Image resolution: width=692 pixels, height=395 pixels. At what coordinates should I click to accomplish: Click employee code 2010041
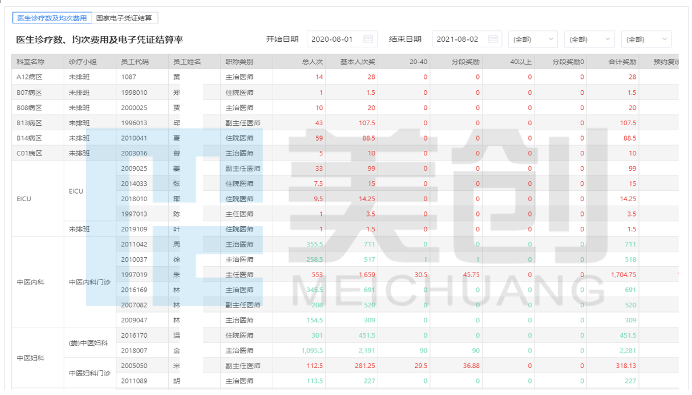point(134,138)
